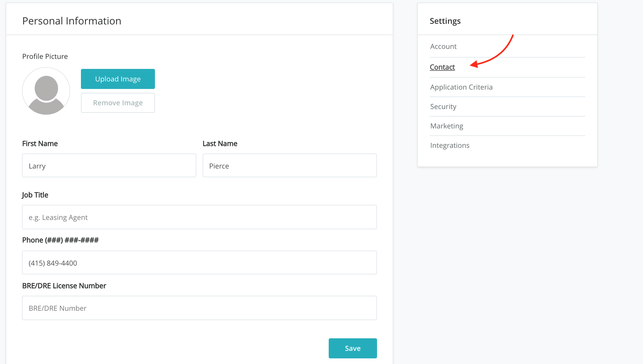This screenshot has width=643, height=364.
Task: Click the profile picture avatar placeholder
Action: coord(46,91)
